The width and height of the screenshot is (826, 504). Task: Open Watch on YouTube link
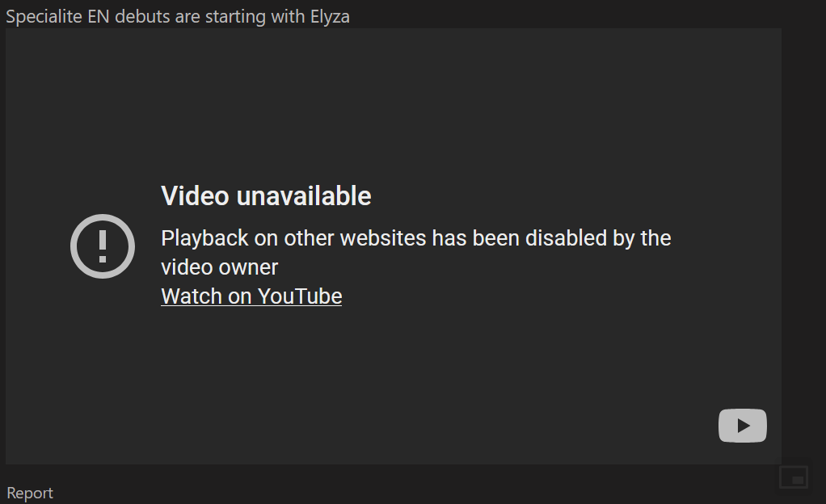pos(251,296)
